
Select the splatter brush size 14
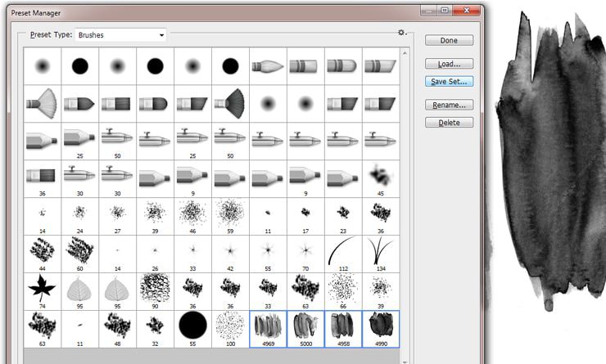pyautogui.click(x=42, y=217)
